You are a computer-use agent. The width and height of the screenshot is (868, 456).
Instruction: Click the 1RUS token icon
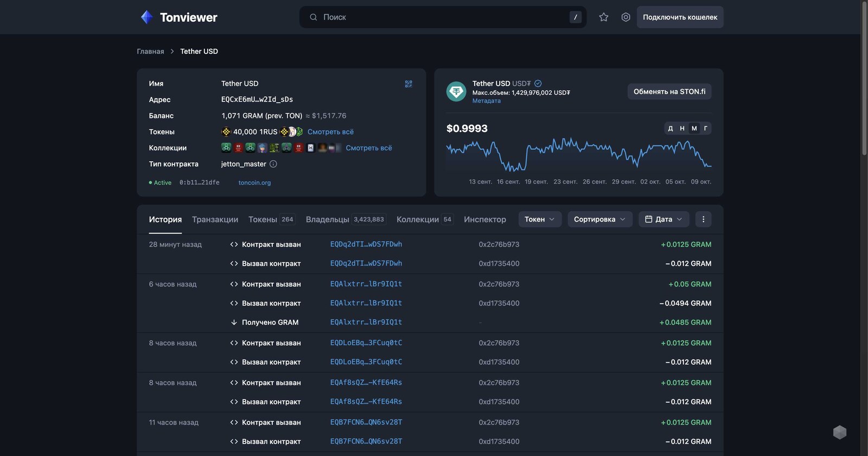click(x=226, y=132)
